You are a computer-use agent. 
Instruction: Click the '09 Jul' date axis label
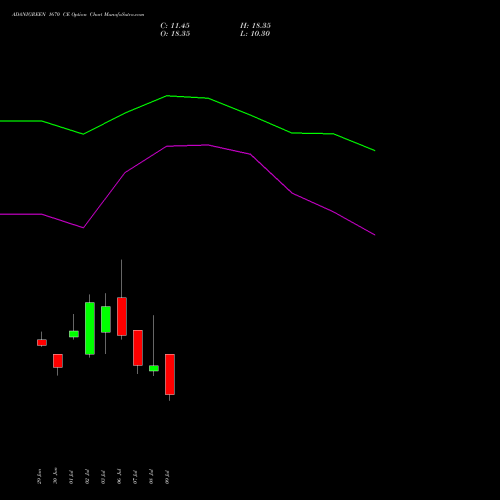[167, 477]
